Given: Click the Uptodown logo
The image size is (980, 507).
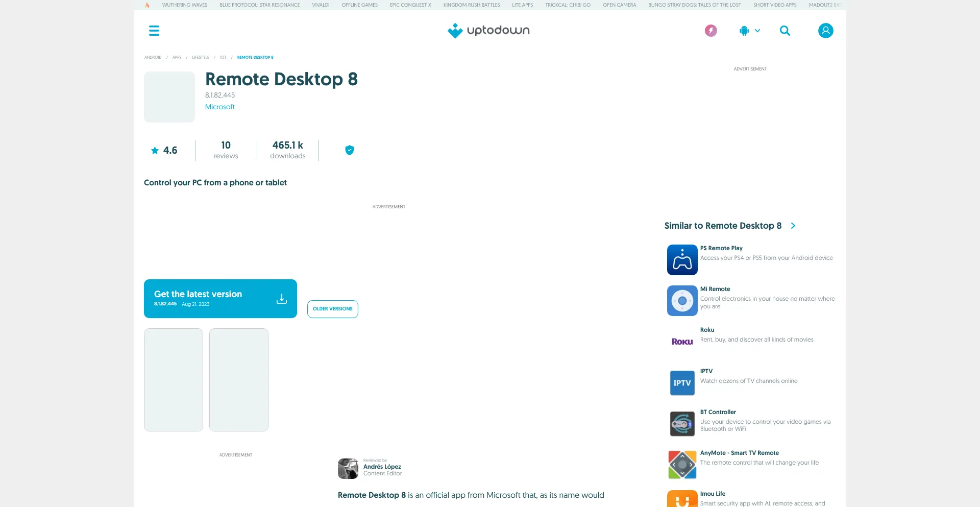Looking at the screenshot, I should pyautogui.click(x=488, y=31).
